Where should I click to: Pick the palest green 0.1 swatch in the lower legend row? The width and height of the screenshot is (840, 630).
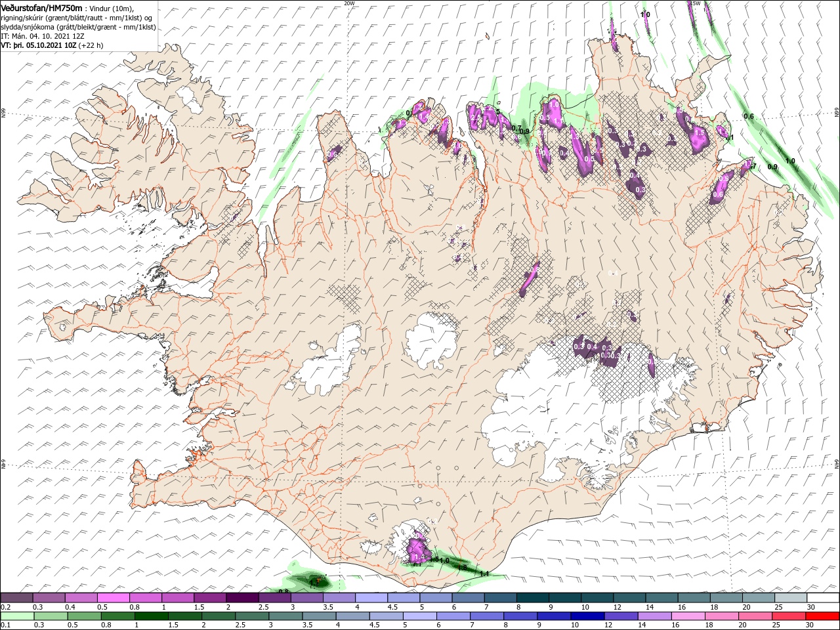click(16, 616)
